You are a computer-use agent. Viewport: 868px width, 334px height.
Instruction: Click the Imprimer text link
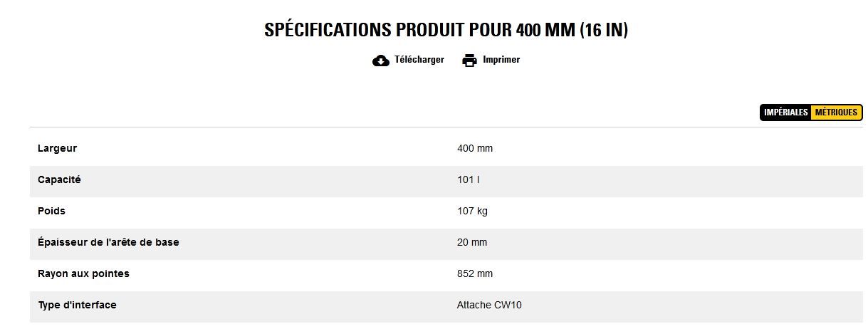coord(501,60)
